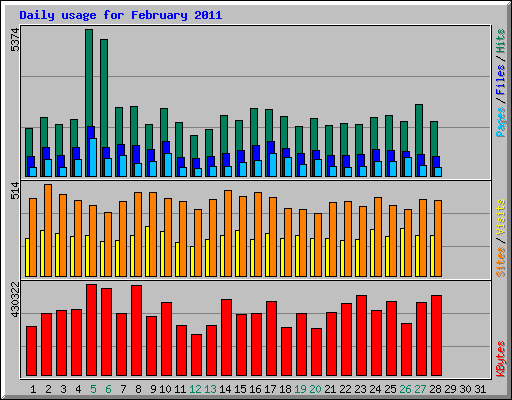Click the cyan Pages legend label
The width and height of the screenshot is (512, 400).
click(501, 122)
